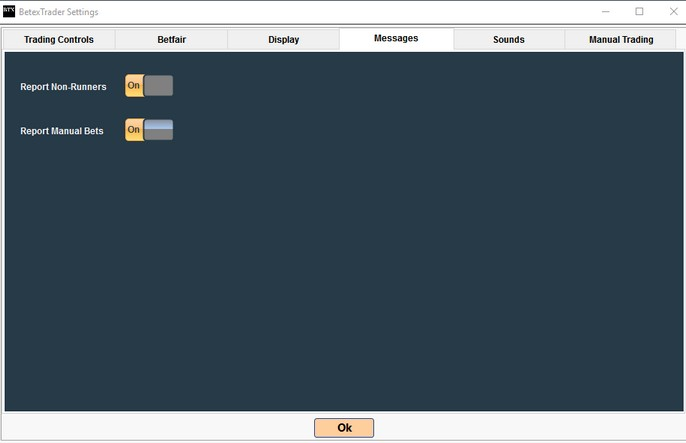Viewport: 686px width, 443px height.
Task: Click the Report Non-Runners label text
Action: coord(63,87)
